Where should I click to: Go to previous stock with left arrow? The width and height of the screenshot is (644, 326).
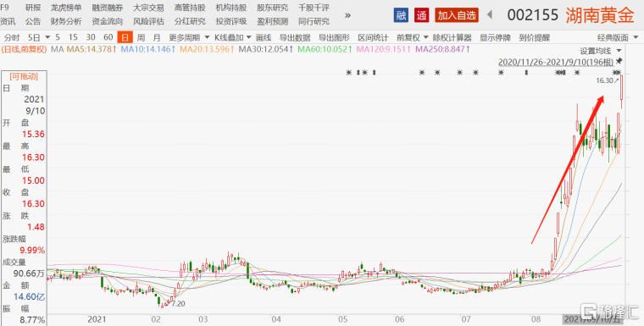click(489, 15)
